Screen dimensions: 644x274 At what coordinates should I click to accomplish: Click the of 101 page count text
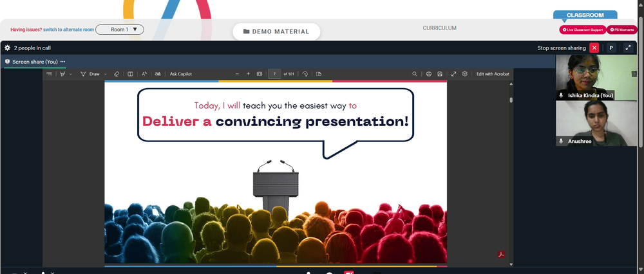[x=289, y=74]
